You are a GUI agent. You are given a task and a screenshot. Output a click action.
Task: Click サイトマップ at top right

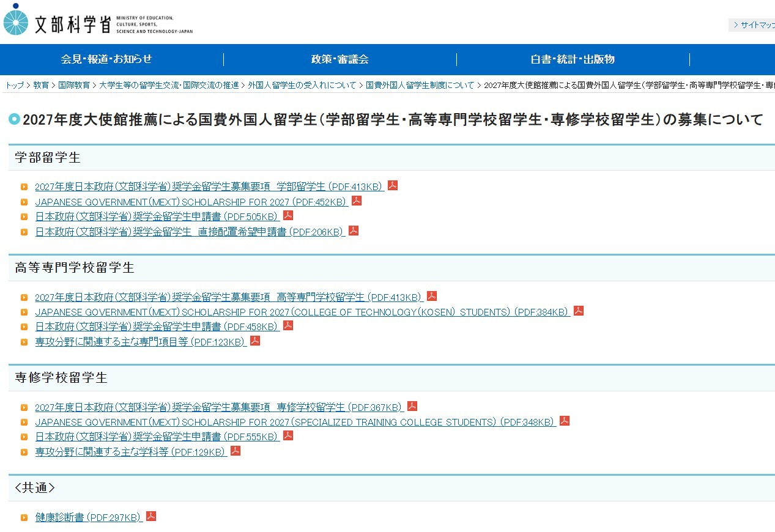point(755,25)
